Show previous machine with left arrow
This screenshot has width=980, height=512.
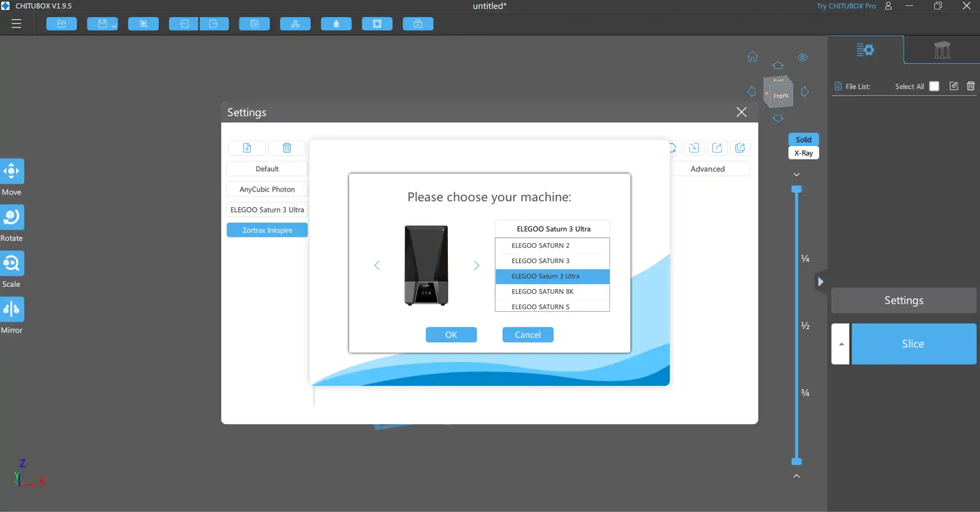coord(377,265)
